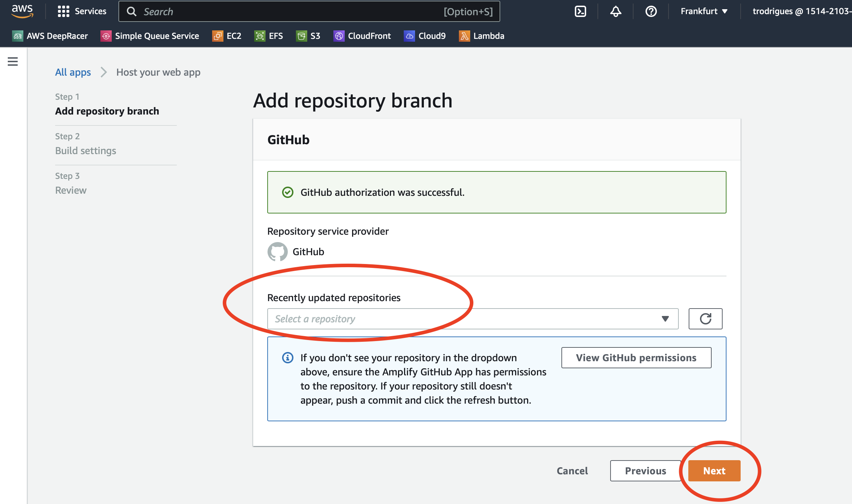Click the info icon in the permissions notice
Screen dimensions: 852x504
[288, 358]
